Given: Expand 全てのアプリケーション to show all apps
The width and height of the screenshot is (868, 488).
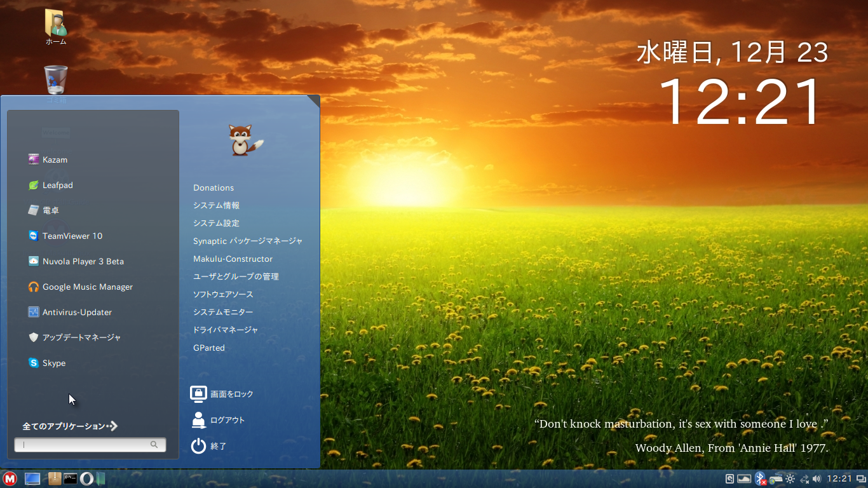Looking at the screenshot, I should pos(70,426).
